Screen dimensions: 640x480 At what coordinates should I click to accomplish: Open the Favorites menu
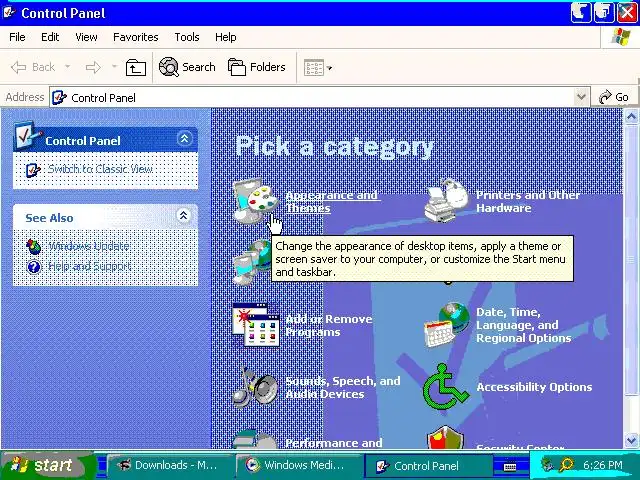136,37
